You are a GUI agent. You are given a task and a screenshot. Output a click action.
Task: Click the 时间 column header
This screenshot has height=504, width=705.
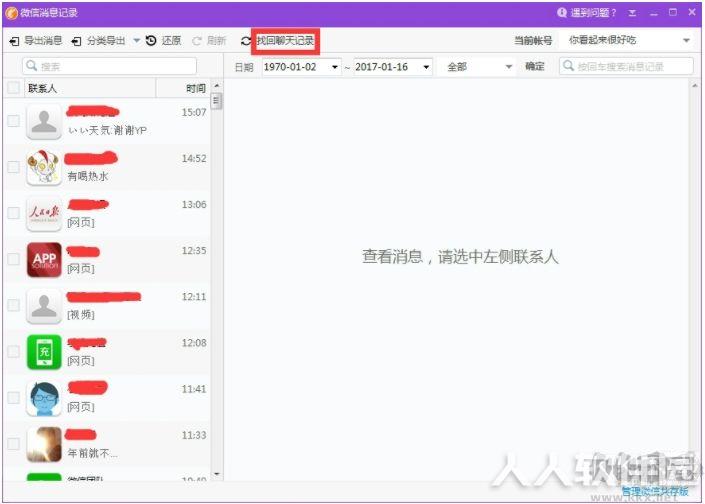click(x=196, y=89)
